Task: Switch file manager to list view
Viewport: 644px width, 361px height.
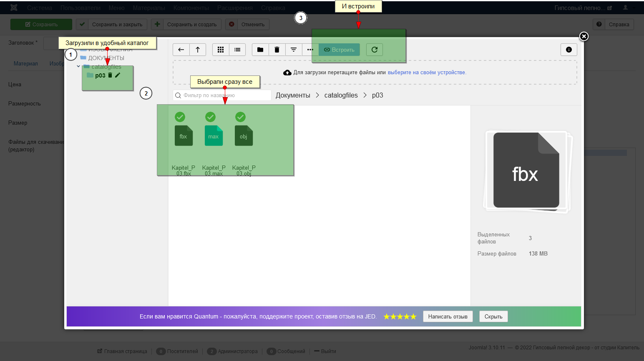Action: pyautogui.click(x=237, y=50)
